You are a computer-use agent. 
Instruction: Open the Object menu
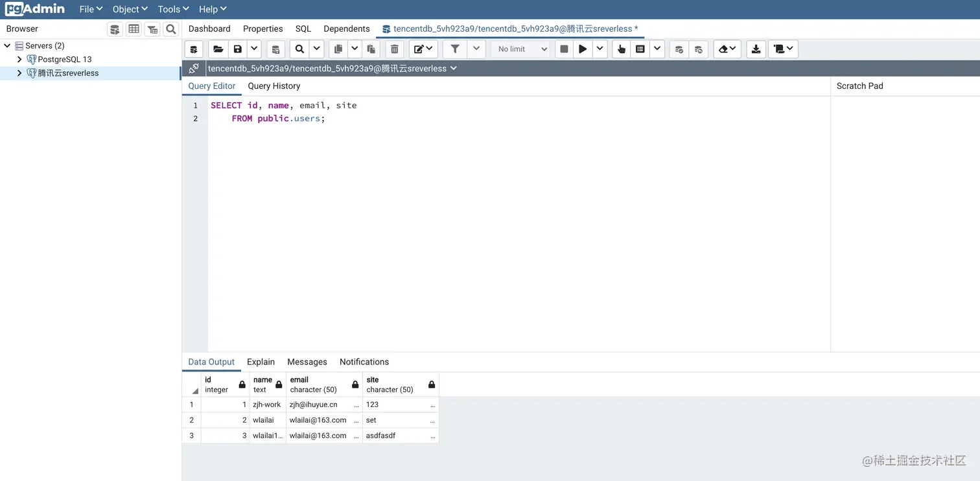(x=130, y=9)
